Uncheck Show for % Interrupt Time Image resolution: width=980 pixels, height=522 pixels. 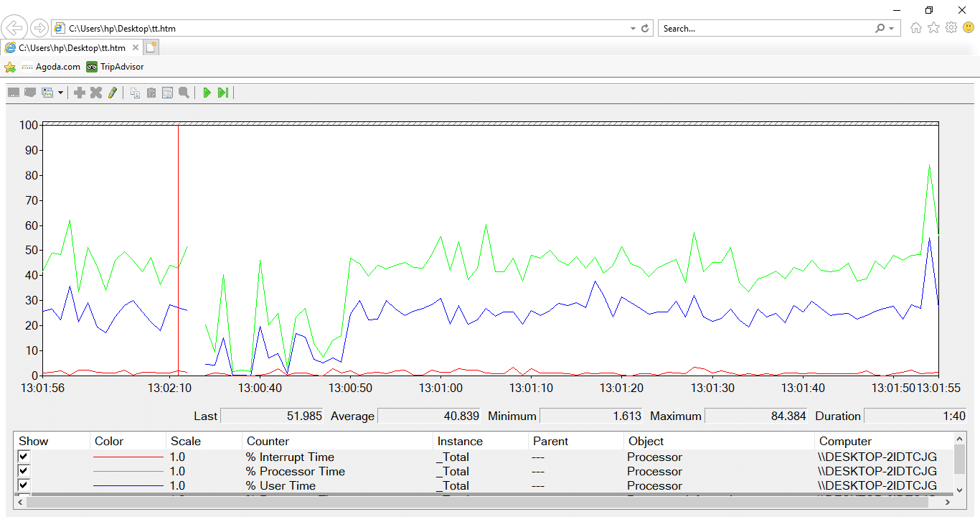tap(24, 457)
